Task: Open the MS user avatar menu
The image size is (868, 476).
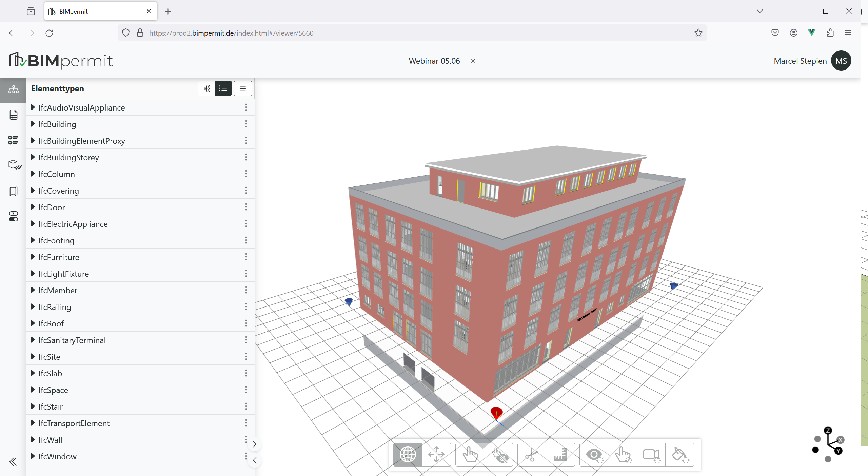Action: (841, 61)
